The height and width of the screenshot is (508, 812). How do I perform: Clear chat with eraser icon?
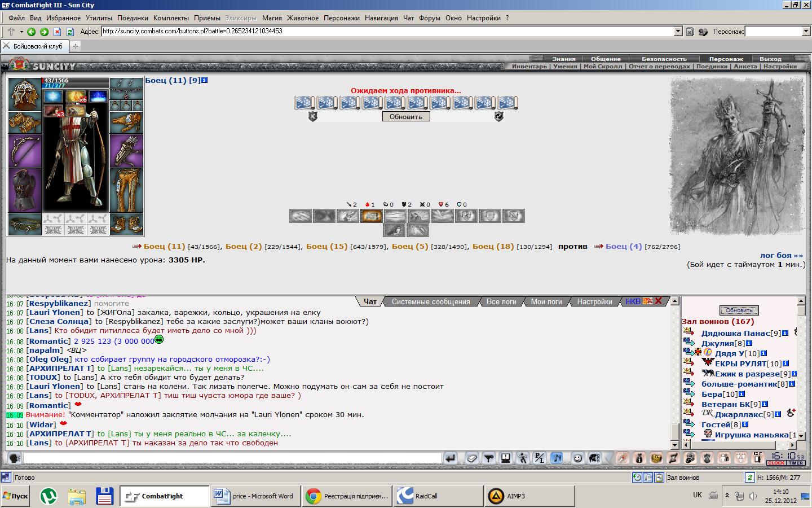click(472, 458)
